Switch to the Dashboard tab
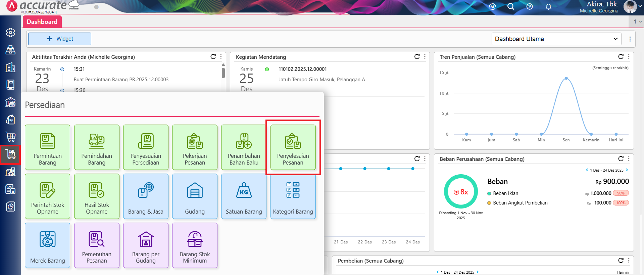644x275 pixels. (x=42, y=22)
